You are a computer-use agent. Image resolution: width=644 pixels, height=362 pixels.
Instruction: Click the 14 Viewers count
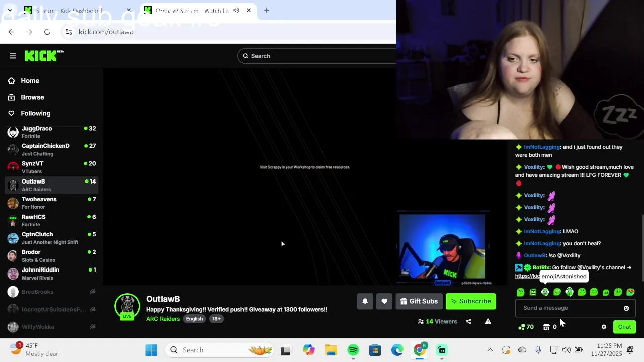pyautogui.click(x=437, y=321)
